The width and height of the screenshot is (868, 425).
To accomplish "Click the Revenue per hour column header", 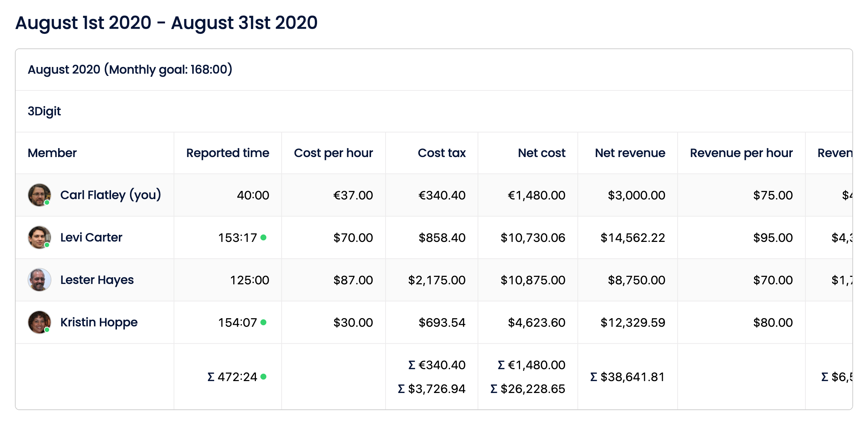I will click(741, 153).
